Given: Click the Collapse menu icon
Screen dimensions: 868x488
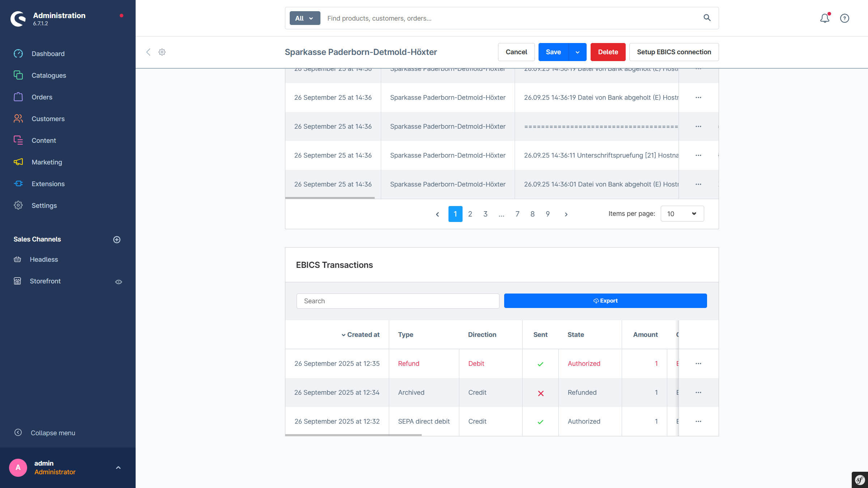Looking at the screenshot, I should pyautogui.click(x=18, y=433).
